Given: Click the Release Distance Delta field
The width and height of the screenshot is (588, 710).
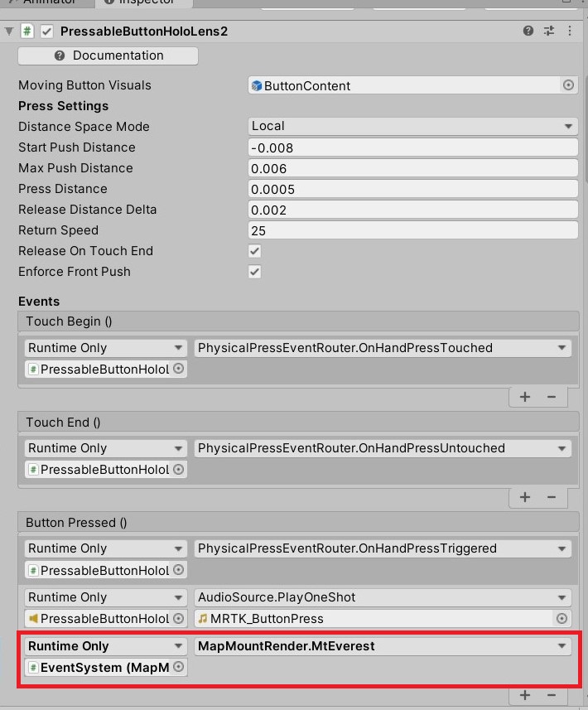Looking at the screenshot, I should tap(412, 210).
